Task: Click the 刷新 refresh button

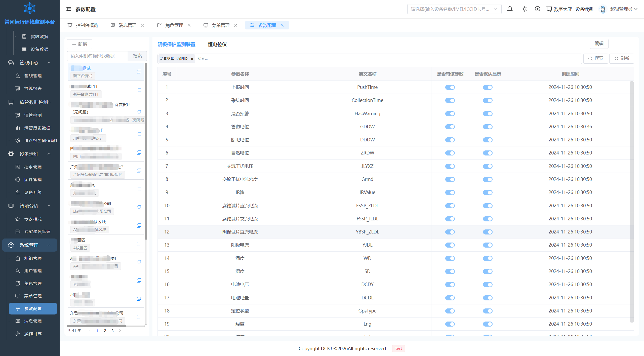Action: [622, 59]
